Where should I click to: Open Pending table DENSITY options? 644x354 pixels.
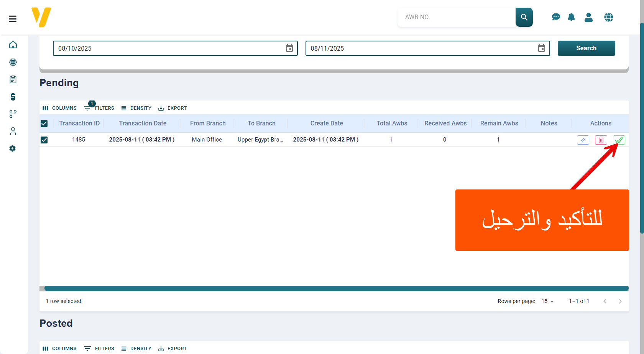136,108
